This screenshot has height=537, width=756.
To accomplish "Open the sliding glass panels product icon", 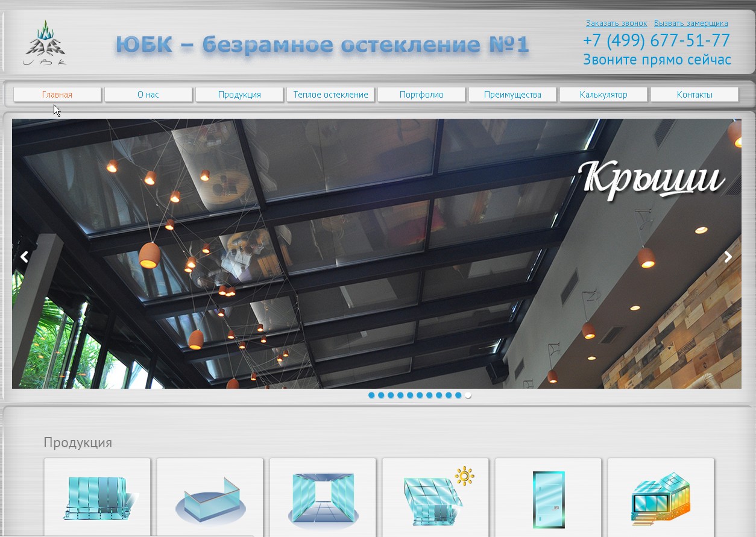I will pos(97,498).
